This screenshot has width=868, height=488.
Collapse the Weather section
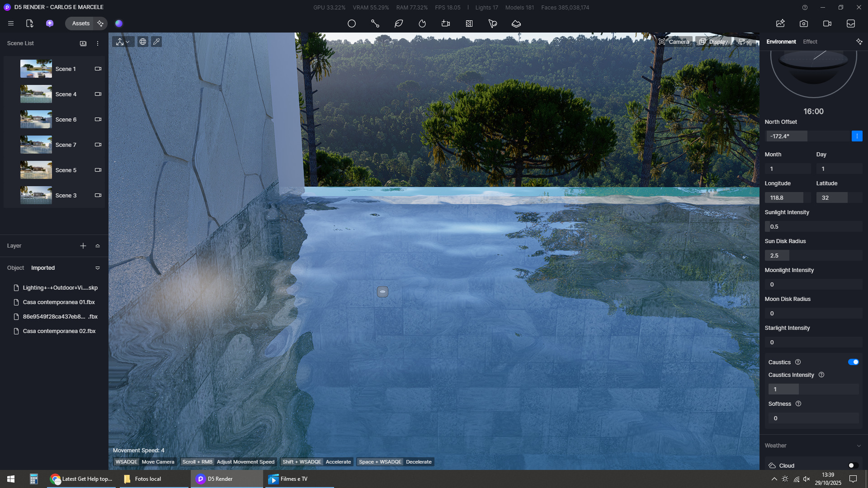859,446
